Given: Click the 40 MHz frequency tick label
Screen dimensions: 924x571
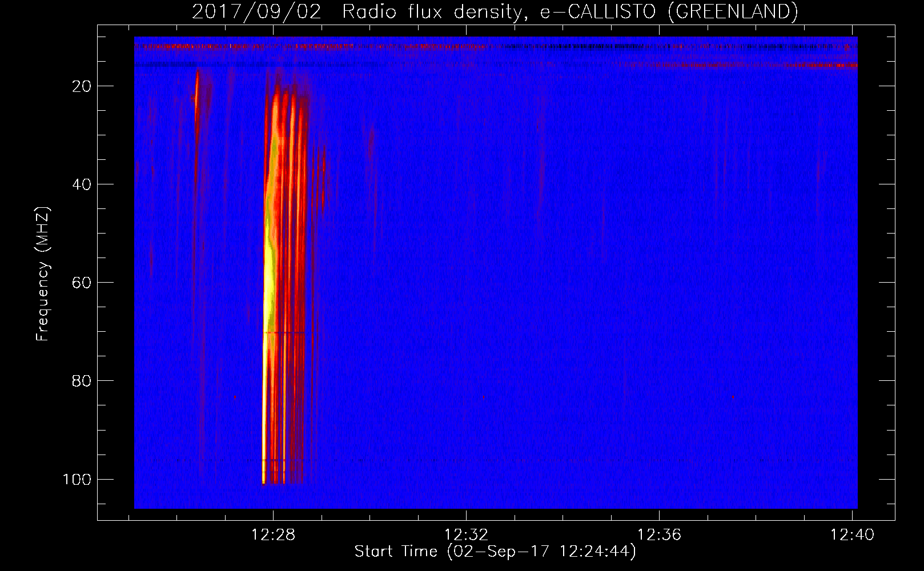Looking at the screenshot, I should click(82, 184).
